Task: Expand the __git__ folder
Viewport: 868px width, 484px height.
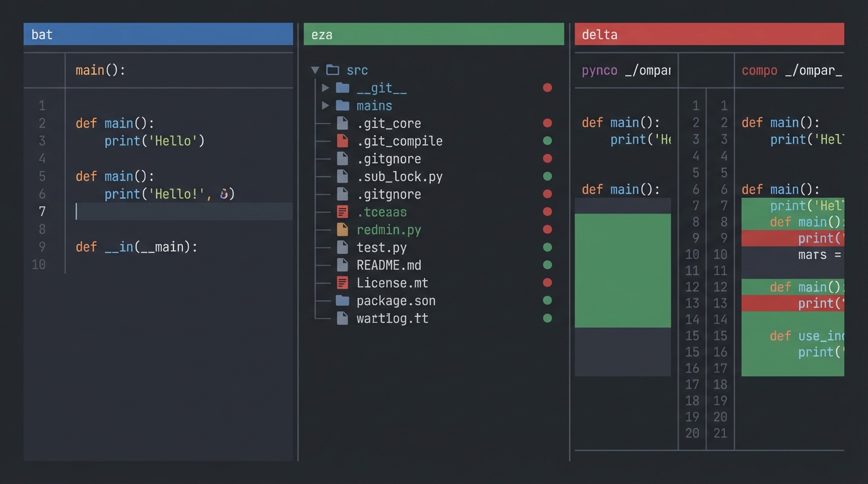Action: 325,88
